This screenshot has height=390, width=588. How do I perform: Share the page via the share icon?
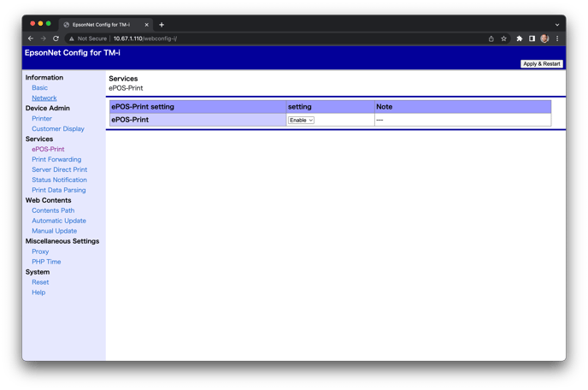(491, 38)
